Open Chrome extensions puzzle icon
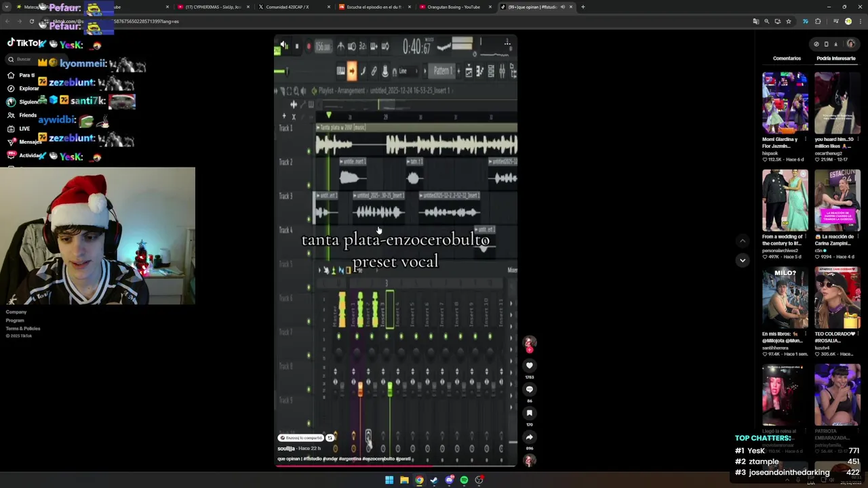 (x=818, y=21)
